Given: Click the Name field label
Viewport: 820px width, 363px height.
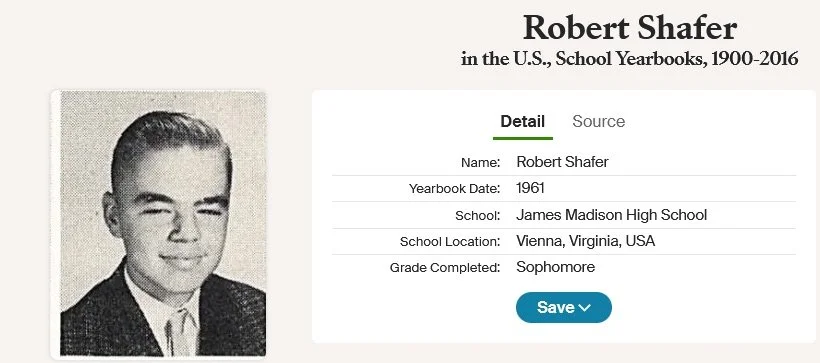Looking at the screenshot, I should 480,163.
